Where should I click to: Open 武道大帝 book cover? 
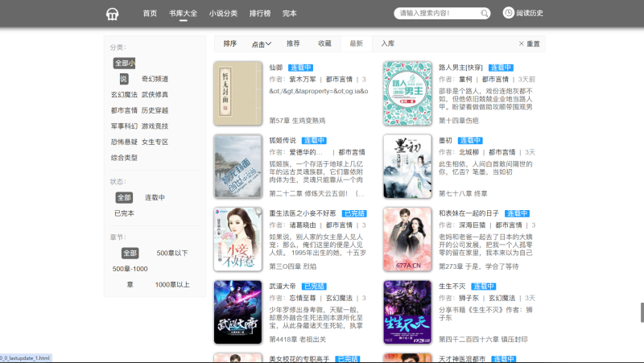pyautogui.click(x=237, y=312)
